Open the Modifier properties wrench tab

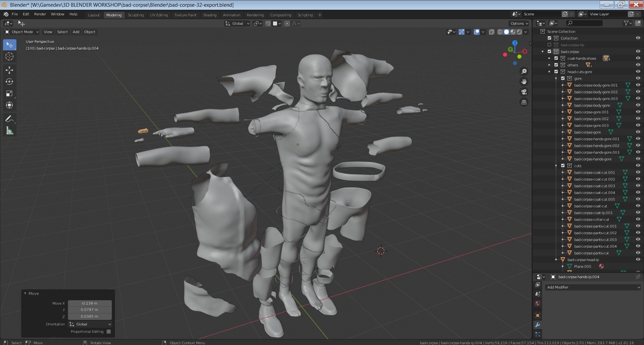[538, 325]
